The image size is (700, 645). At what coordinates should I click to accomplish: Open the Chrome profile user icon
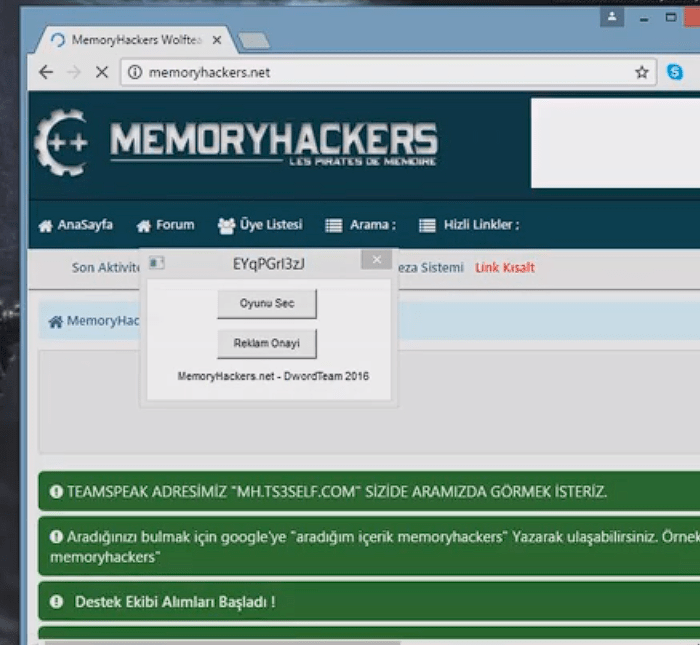pyautogui.click(x=612, y=17)
